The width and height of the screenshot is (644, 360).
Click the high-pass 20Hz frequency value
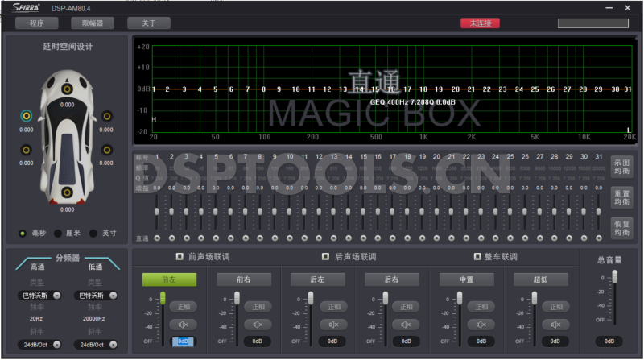coord(36,318)
